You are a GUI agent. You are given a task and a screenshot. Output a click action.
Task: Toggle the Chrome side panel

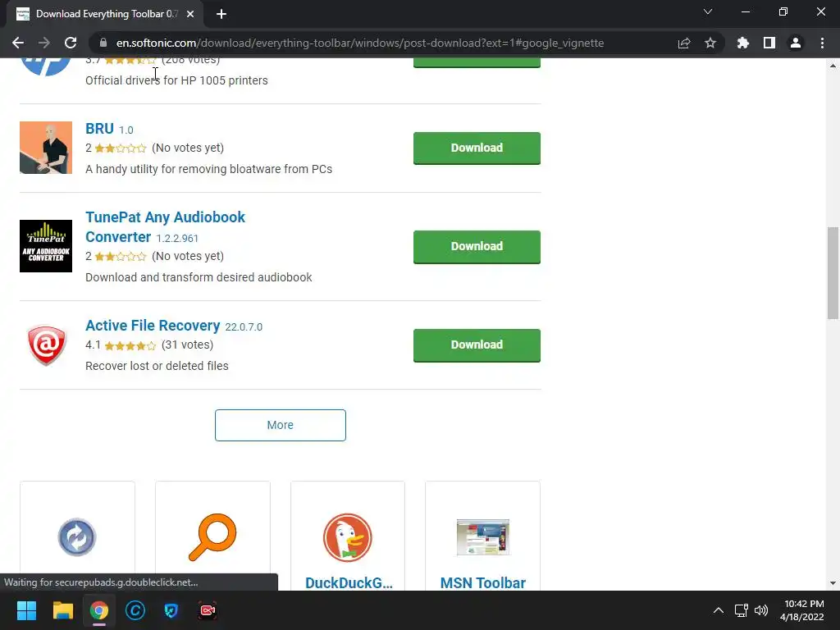click(x=769, y=43)
